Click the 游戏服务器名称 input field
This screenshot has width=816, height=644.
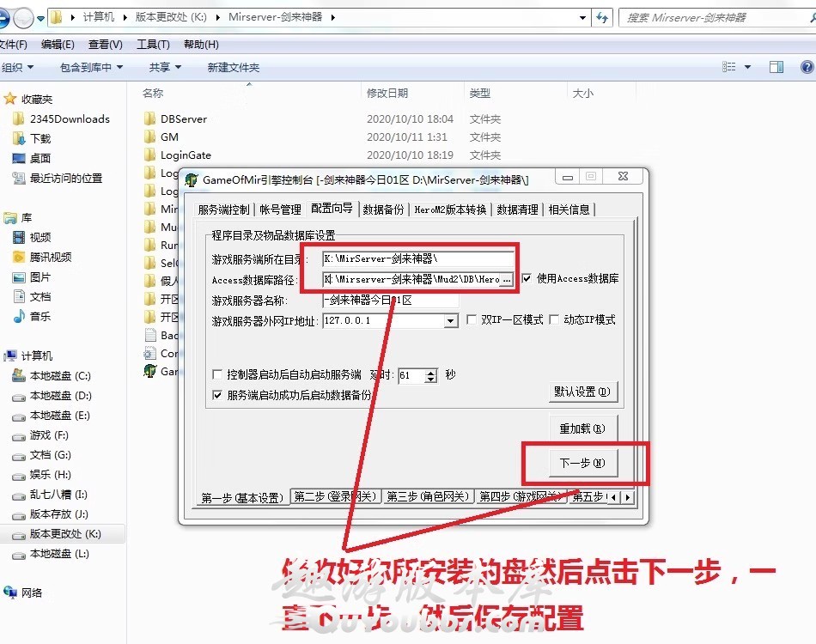tap(391, 301)
